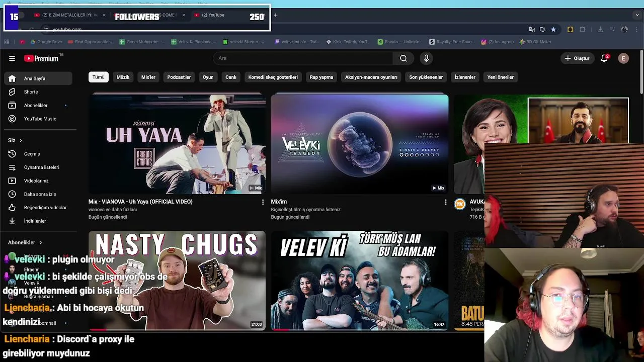This screenshot has height=362, width=644.
Task: Select the Oyun filter chip
Action: 208,77
